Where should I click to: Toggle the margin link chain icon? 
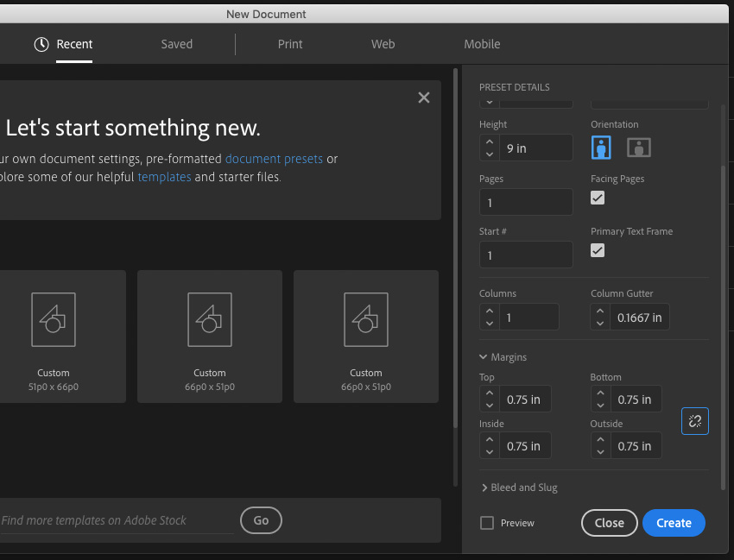pos(695,421)
